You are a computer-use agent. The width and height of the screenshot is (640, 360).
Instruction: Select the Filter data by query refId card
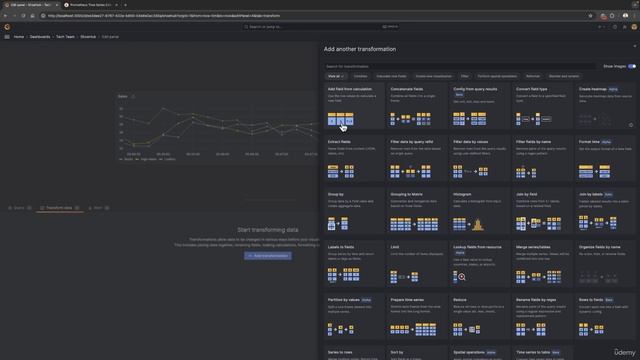417,159
